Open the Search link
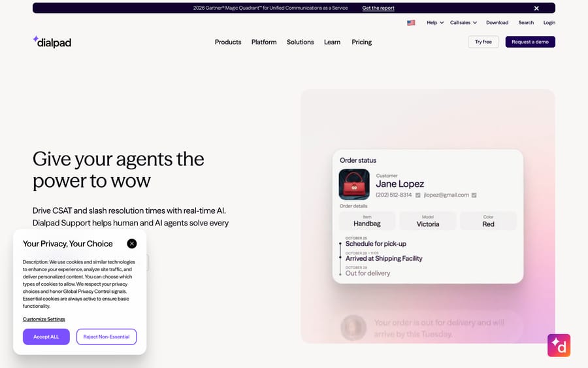 pyautogui.click(x=526, y=22)
